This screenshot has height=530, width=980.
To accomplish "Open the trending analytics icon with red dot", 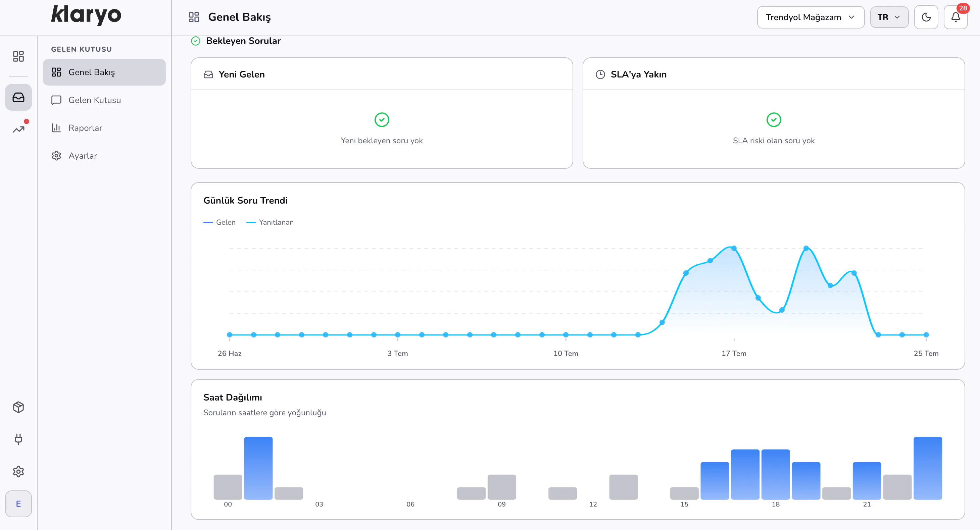I will point(18,129).
